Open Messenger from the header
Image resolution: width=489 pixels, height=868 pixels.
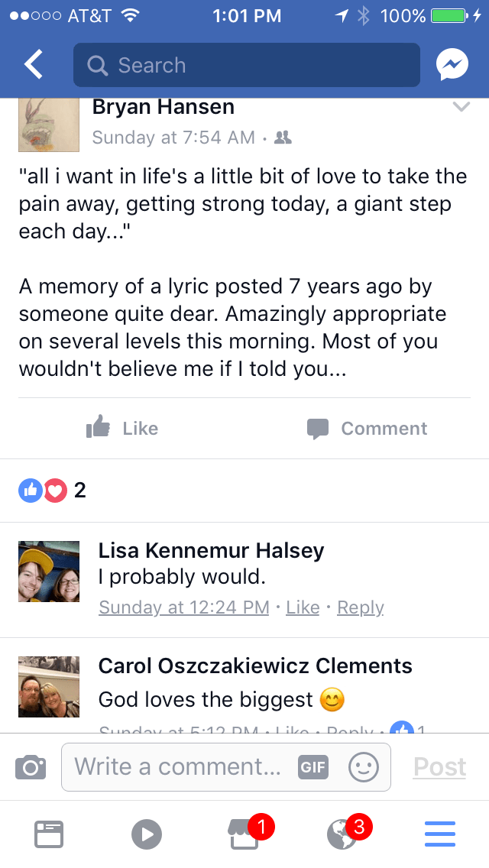point(452,66)
